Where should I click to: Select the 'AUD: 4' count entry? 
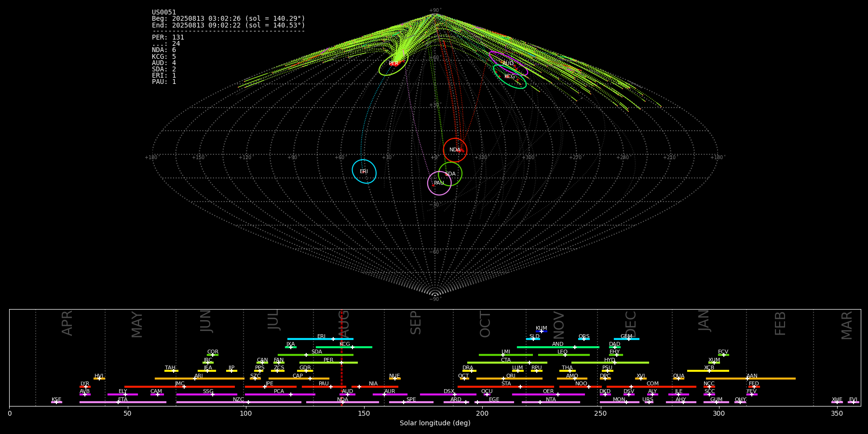pos(164,63)
